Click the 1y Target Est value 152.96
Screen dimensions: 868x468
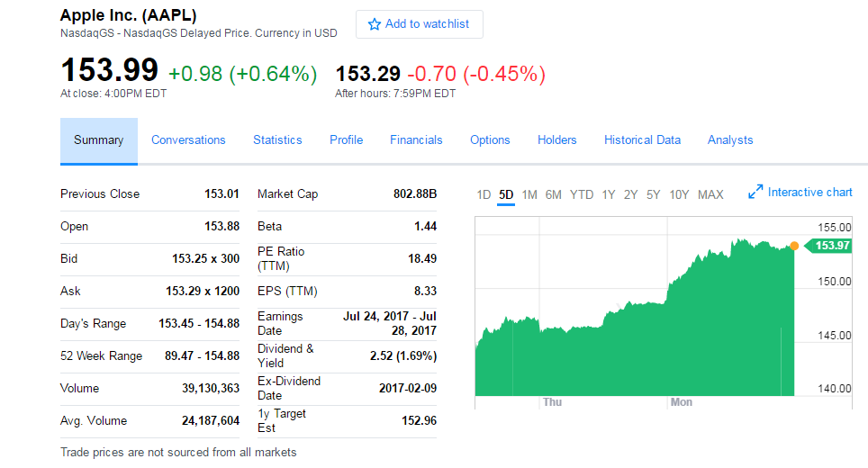click(x=419, y=421)
